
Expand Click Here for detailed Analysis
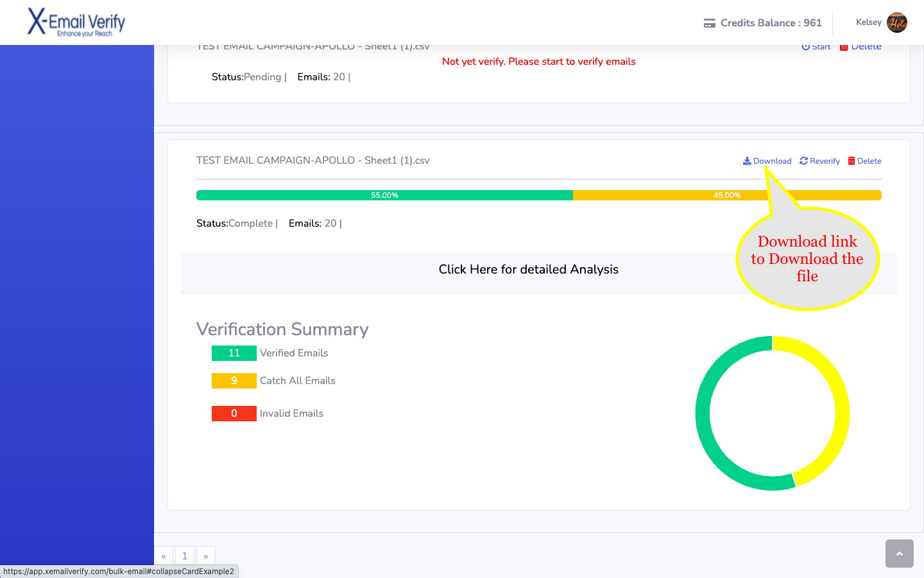pyautogui.click(x=528, y=270)
